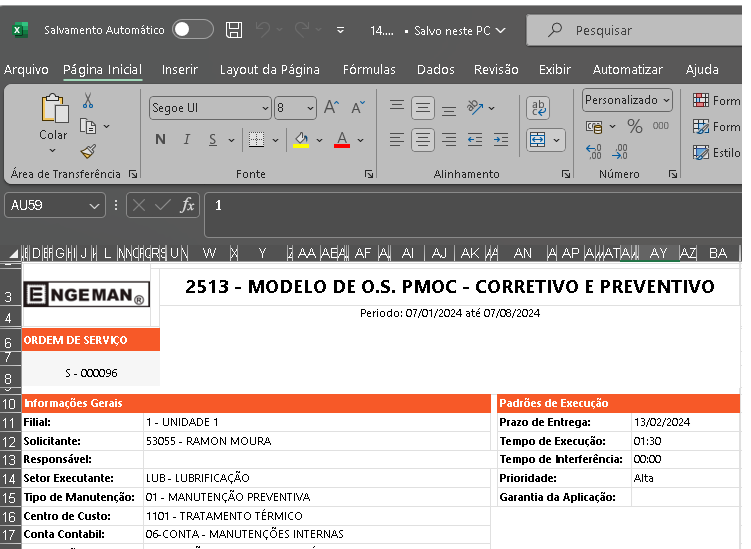Viewport: 751px width, 549px height.
Task: Toggle the Salvamento Automático switch
Action: (193, 30)
